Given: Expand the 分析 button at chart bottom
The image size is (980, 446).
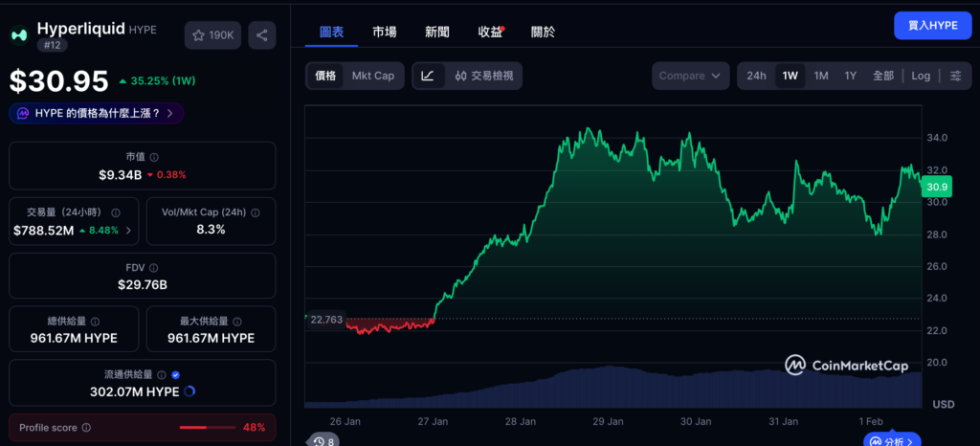Looking at the screenshot, I should pyautogui.click(x=892, y=441).
